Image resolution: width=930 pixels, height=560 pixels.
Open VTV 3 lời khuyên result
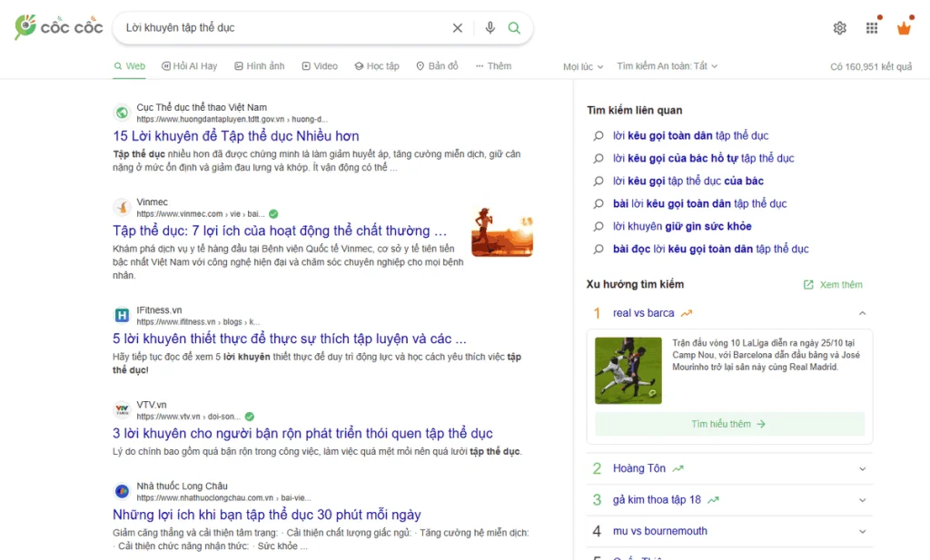[x=302, y=433]
